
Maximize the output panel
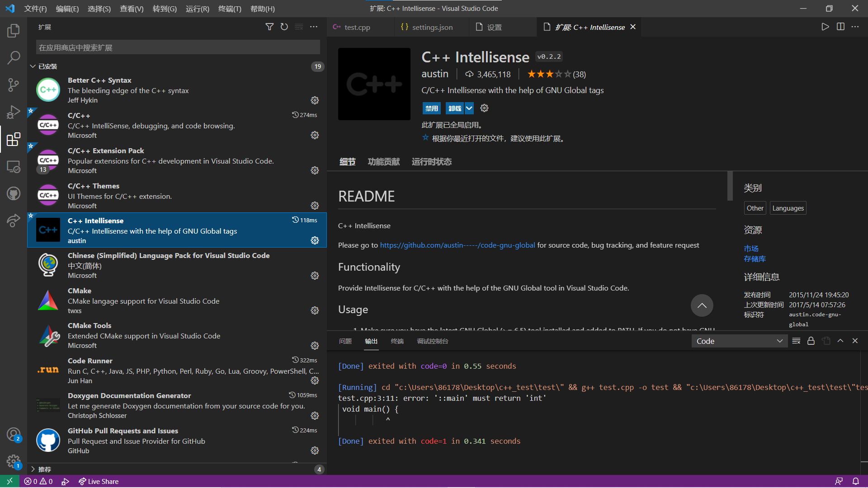pyautogui.click(x=840, y=341)
